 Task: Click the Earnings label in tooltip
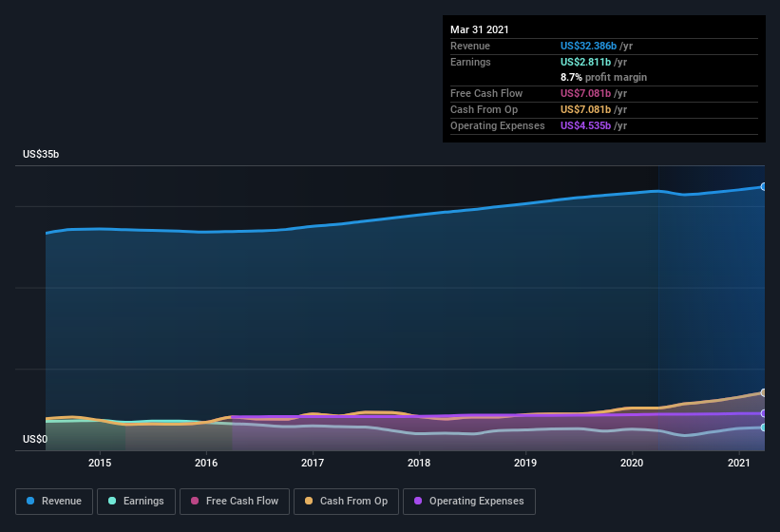pyautogui.click(x=470, y=62)
